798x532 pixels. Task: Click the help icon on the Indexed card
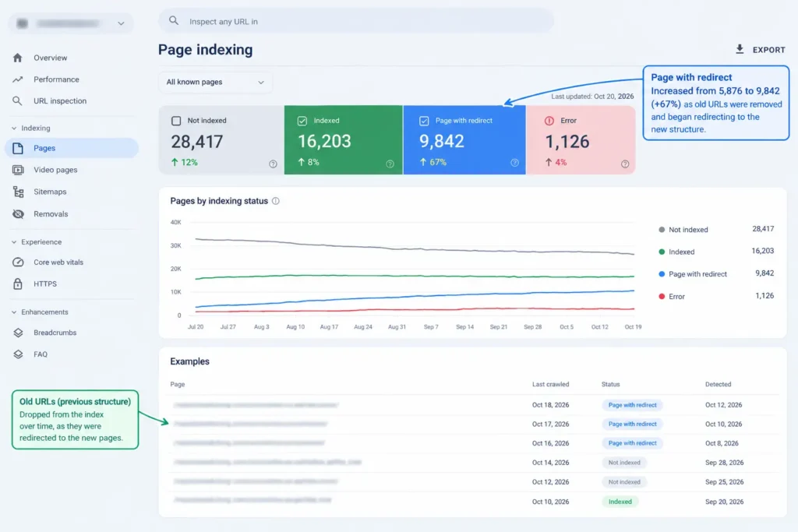pos(390,164)
